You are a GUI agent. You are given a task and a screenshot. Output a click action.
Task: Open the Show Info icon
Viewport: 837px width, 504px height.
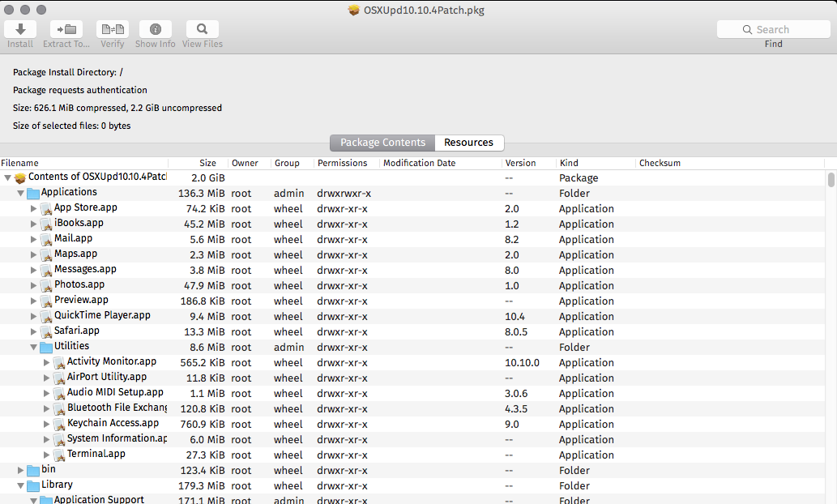pyautogui.click(x=156, y=29)
